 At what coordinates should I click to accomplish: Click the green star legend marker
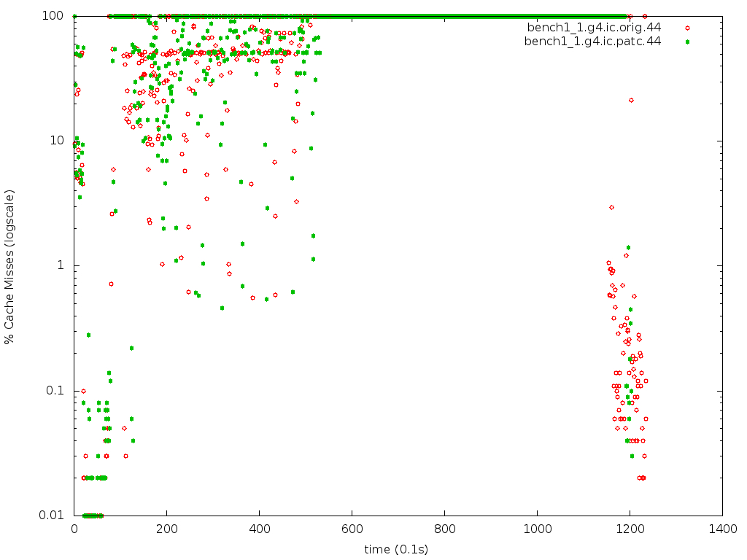[686, 42]
